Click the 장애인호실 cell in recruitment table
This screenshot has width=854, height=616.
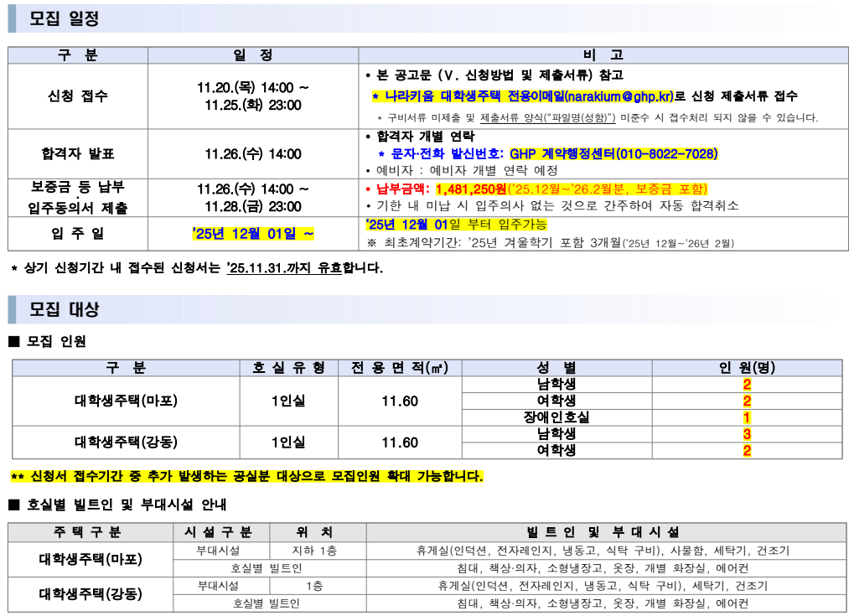pos(556,417)
